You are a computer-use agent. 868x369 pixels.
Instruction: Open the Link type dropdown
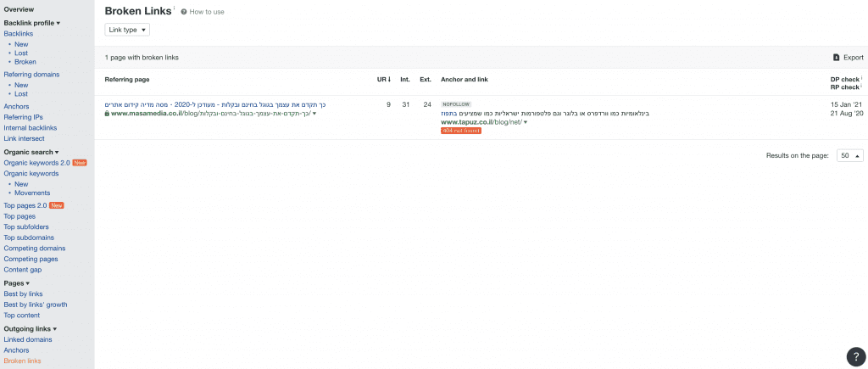pos(127,30)
